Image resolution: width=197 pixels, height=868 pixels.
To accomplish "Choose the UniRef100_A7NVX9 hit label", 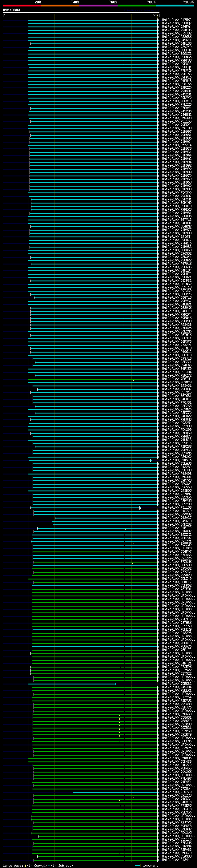I will (x=176, y=71).
